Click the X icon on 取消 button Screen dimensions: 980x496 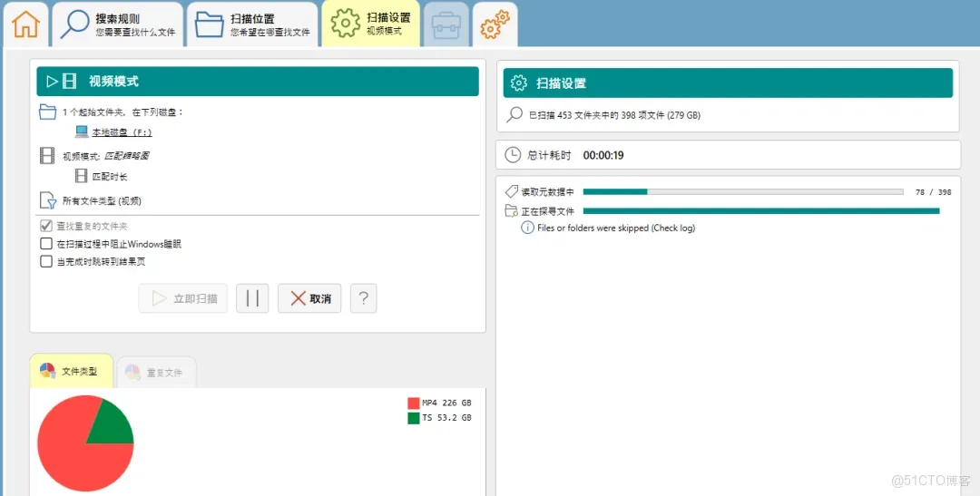point(299,298)
